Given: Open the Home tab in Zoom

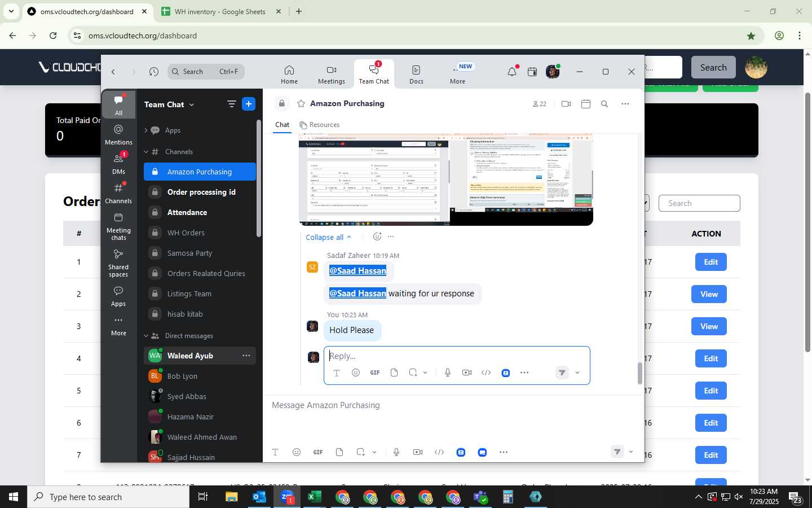Looking at the screenshot, I should click(289, 74).
